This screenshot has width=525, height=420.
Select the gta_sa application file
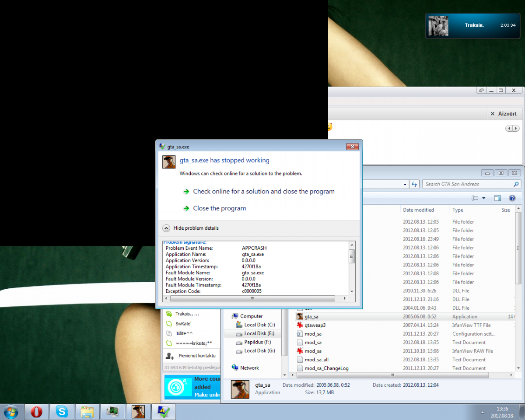click(405, 316)
